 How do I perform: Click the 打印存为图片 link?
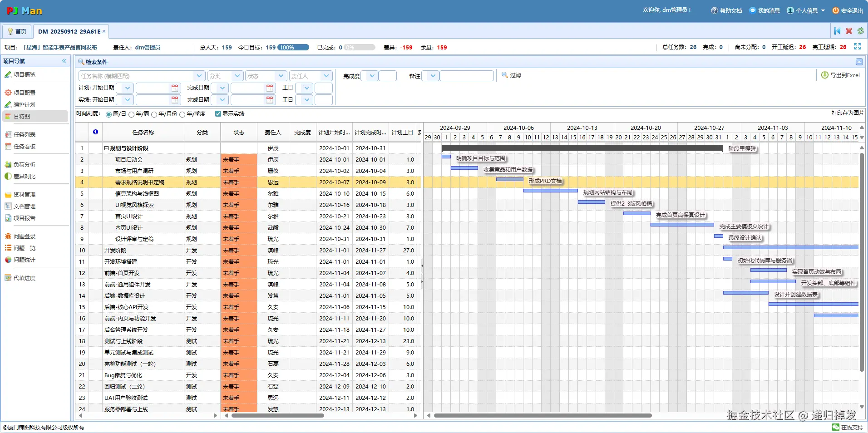(x=848, y=113)
